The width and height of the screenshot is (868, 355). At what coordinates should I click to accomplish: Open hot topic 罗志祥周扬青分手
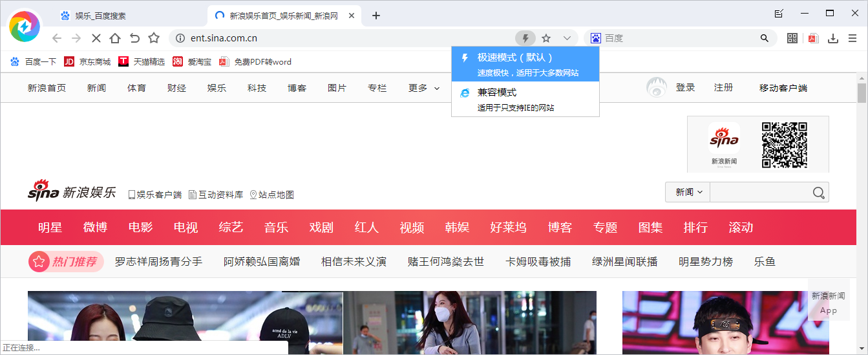[x=158, y=262]
